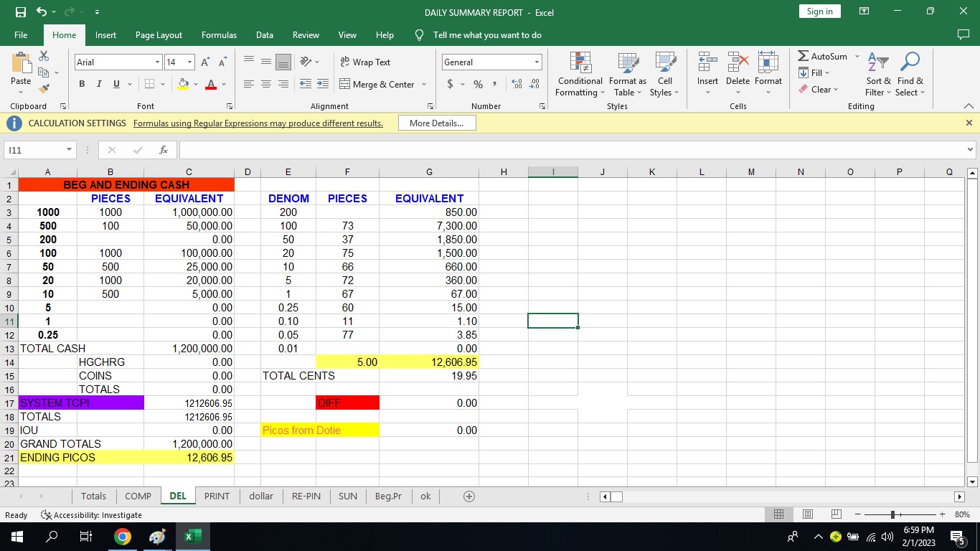Click Decrease Decimal icon
The image size is (980, 551).
[534, 85]
